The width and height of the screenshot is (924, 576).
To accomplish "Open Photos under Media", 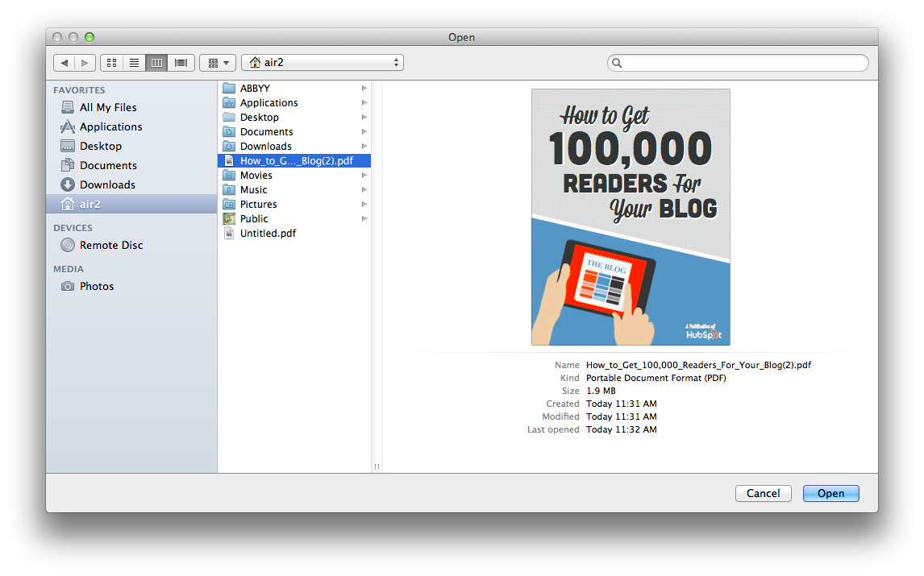I will coord(96,286).
